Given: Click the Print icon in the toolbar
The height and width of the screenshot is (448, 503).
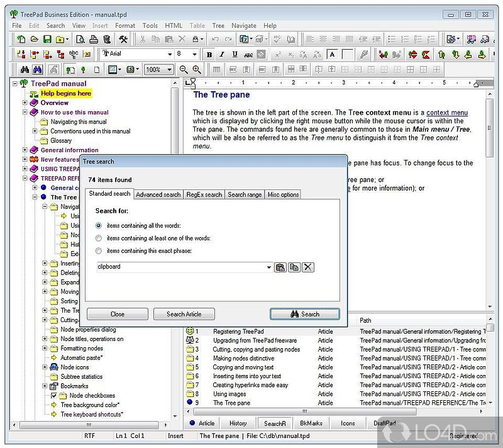Looking at the screenshot, I should pos(93,39).
